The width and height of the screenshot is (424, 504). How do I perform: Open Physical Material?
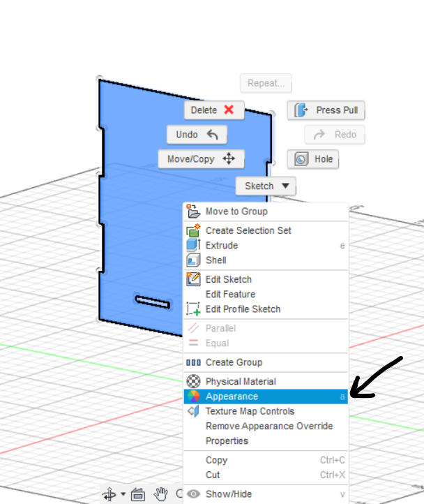pos(266,382)
